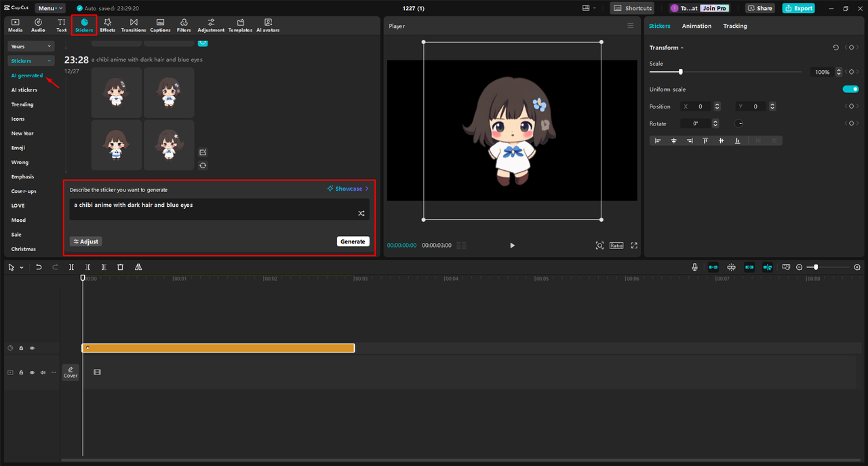Open the Player panel menu icon
Viewport: 868px width, 466px height.
(x=630, y=26)
